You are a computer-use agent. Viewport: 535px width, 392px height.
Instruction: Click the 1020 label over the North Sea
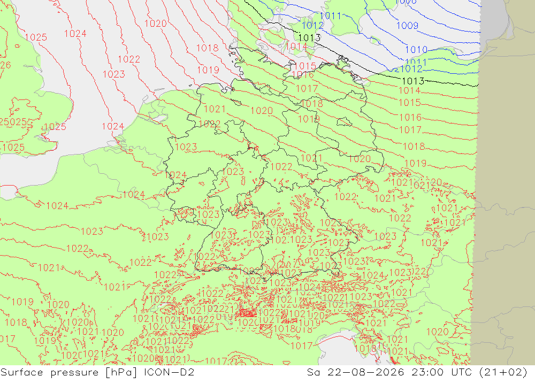[156, 23]
